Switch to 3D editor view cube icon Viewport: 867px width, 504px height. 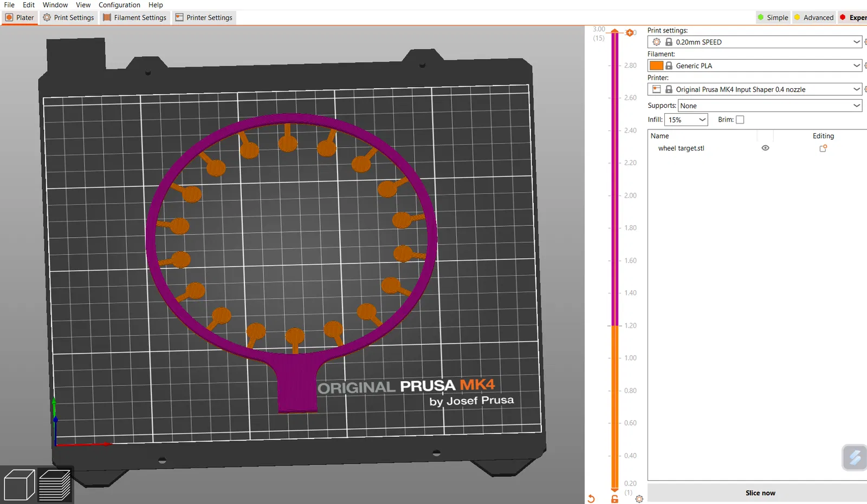[19, 485]
